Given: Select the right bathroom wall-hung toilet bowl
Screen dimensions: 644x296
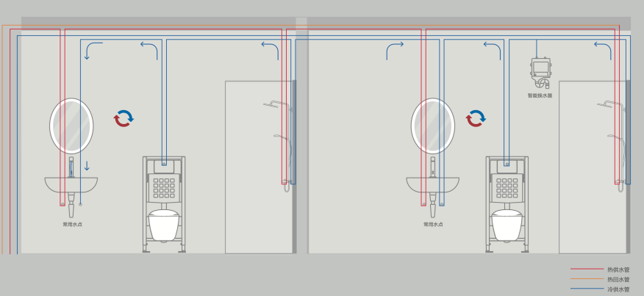Looking at the screenshot, I should click(507, 225).
